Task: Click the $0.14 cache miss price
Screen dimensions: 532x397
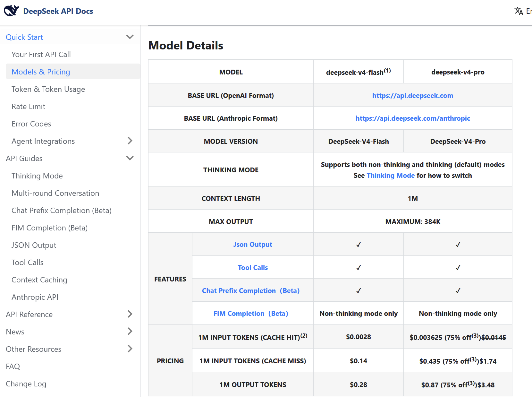Action: (359, 361)
